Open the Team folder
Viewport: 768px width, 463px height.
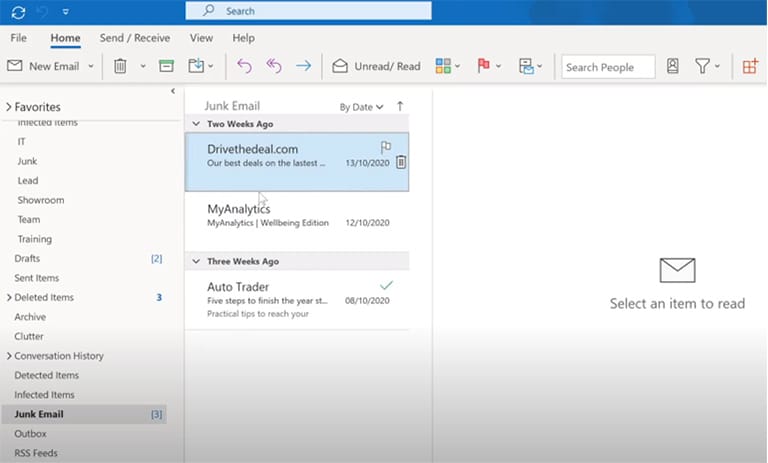[x=29, y=219]
